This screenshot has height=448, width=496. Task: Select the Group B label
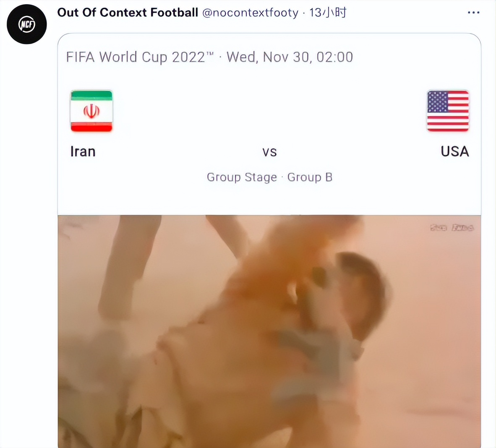(x=310, y=177)
